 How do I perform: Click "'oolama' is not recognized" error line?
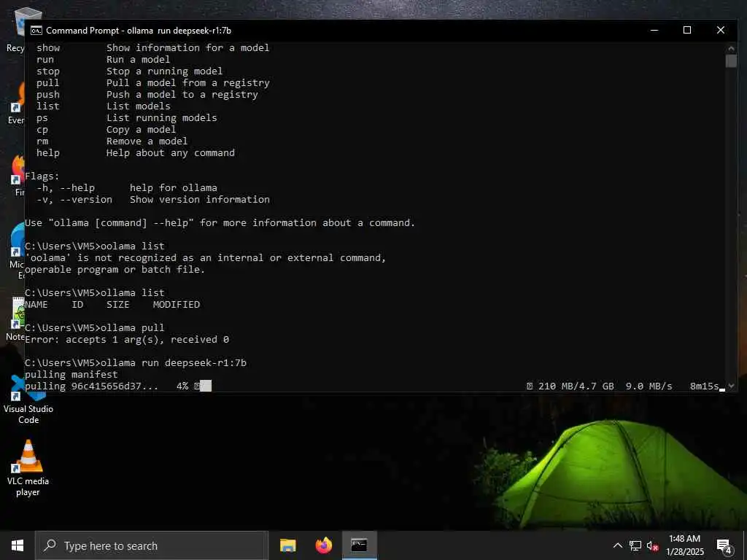click(205, 257)
